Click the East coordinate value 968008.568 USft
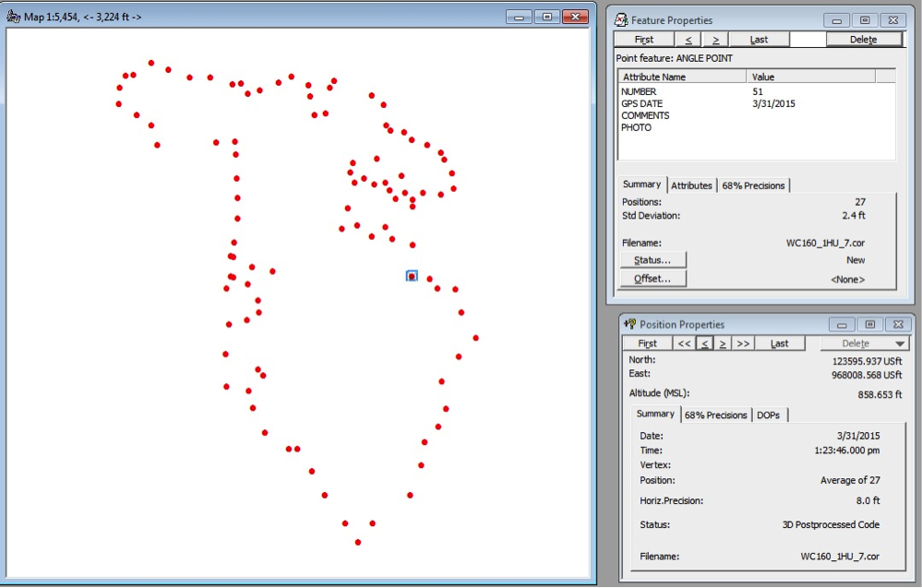This screenshot has width=922, height=588. [x=867, y=375]
